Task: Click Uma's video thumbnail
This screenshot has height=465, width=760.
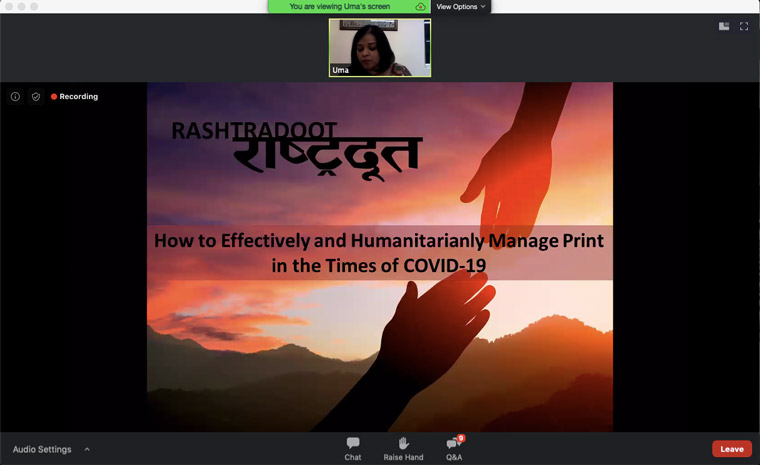Action: (380, 48)
